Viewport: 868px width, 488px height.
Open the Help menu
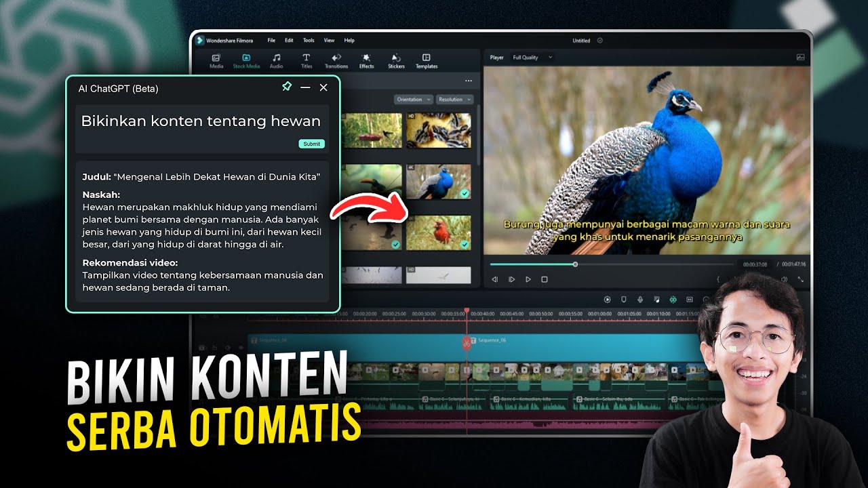point(349,41)
